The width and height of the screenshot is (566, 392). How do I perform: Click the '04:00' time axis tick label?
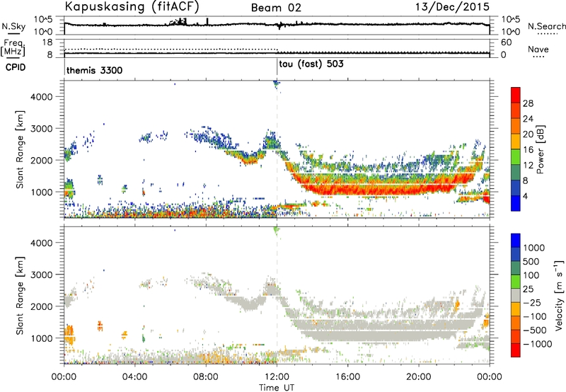(135, 377)
